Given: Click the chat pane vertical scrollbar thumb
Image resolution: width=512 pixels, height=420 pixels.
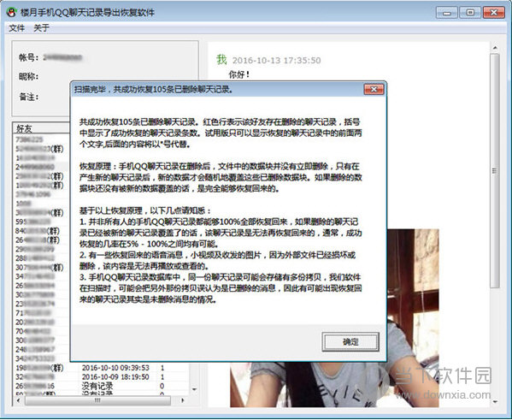Looking at the screenshot, I should 495,170.
